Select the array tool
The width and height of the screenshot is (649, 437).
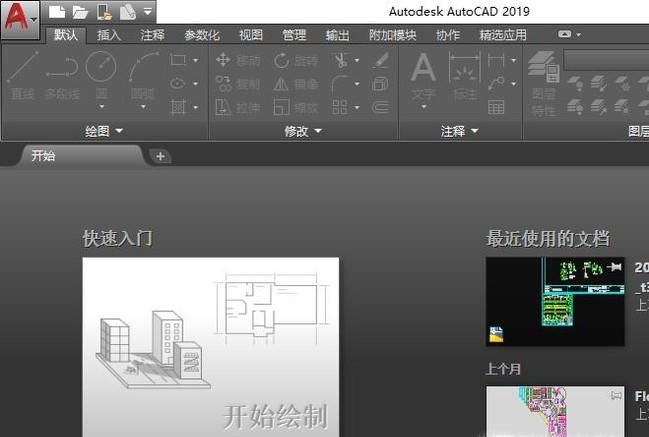[340, 108]
